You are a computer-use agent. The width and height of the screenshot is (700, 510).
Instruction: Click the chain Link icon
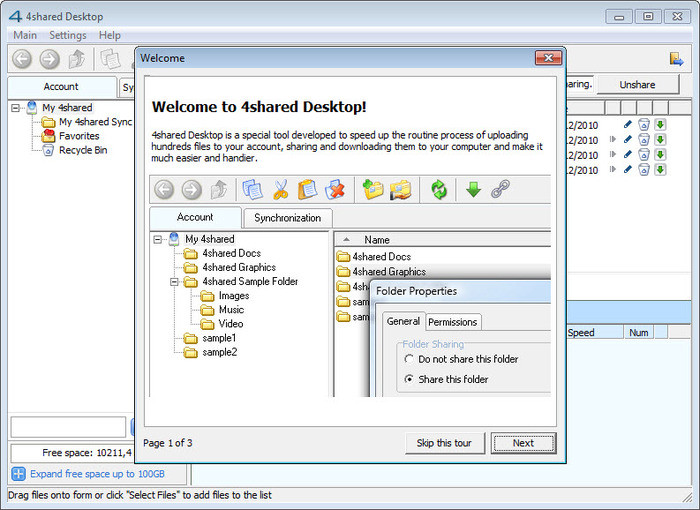[500, 189]
